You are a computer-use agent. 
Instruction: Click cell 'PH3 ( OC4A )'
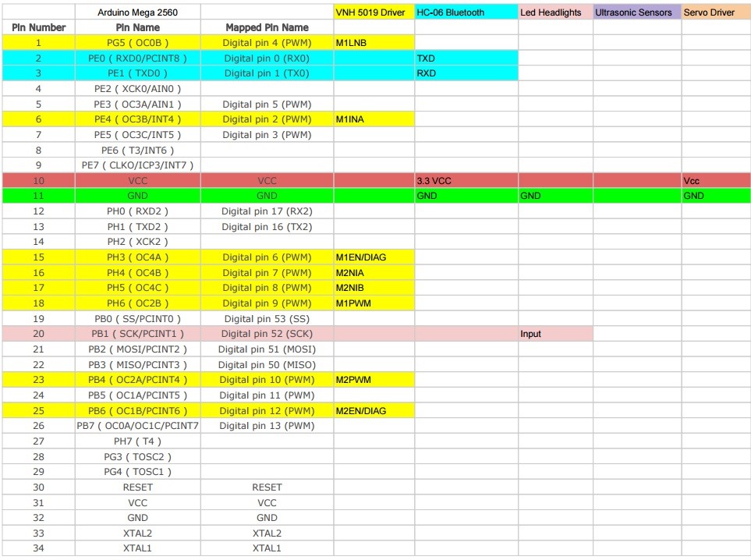137,257
